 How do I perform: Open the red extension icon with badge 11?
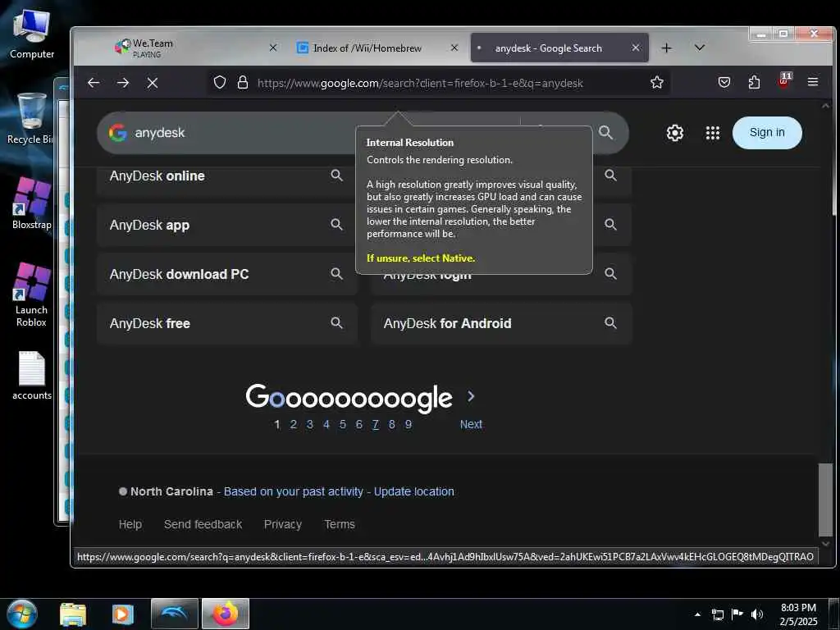pyautogui.click(x=784, y=81)
